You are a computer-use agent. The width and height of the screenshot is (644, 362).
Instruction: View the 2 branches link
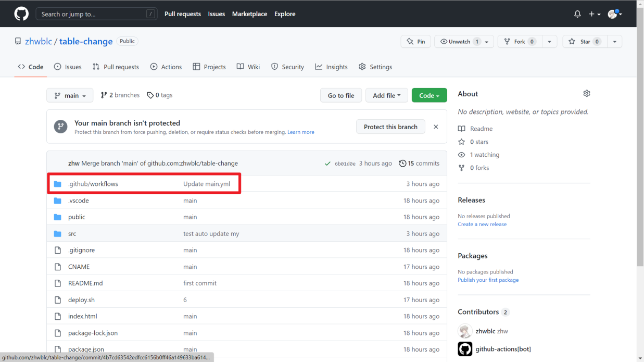(120, 95)
